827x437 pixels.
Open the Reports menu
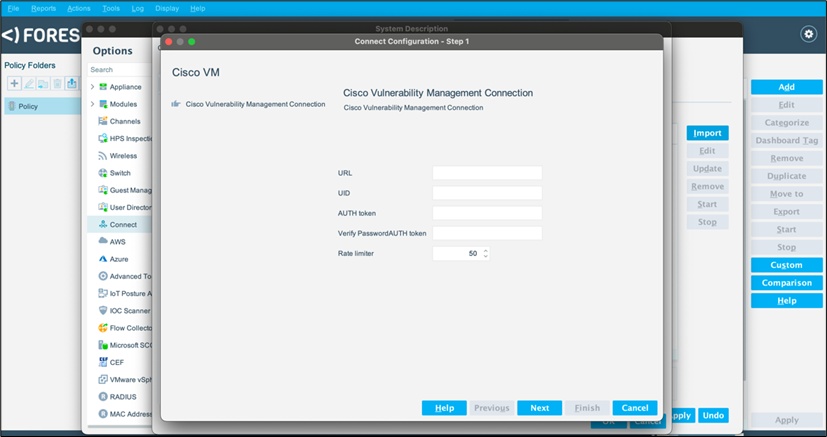pos(43,8)
